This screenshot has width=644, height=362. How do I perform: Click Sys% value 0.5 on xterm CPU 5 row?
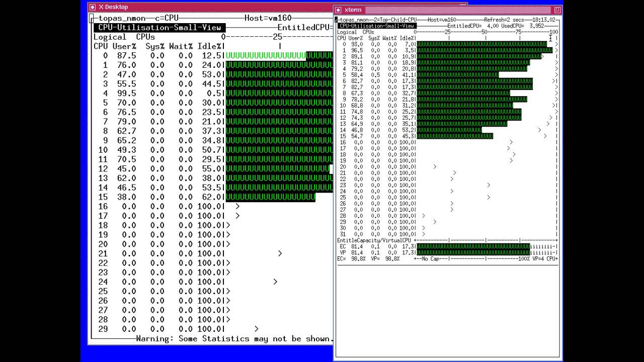coord(376,75)
